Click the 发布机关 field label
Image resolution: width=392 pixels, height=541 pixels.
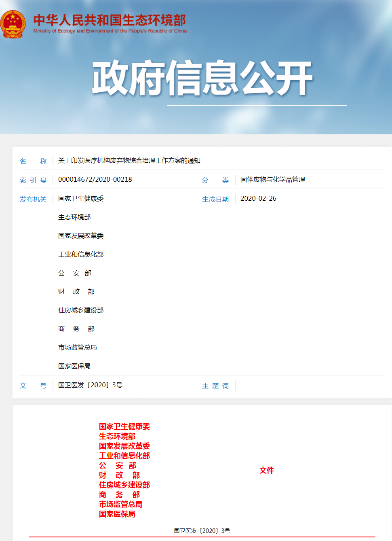coord(33,199)
